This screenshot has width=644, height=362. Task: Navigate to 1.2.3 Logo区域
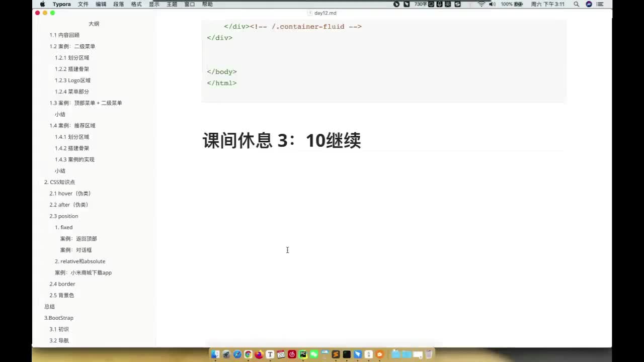(x=73, y=80)
